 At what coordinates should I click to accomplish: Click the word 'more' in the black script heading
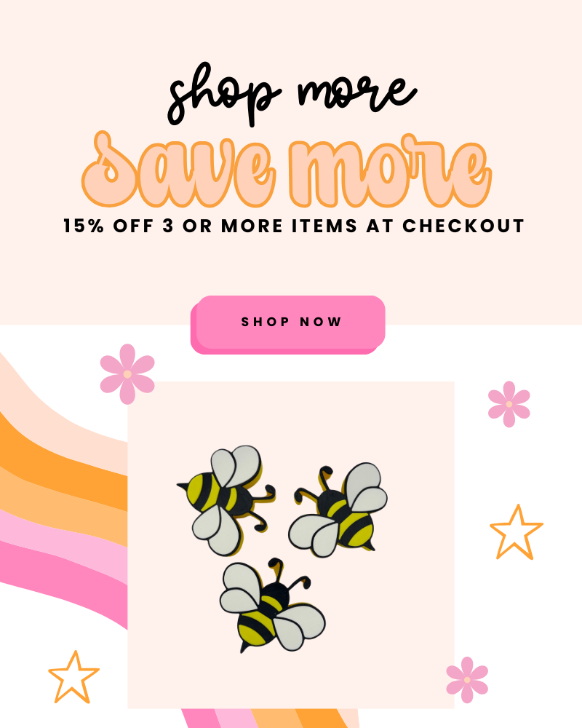pyautogui.click(x=356, y=93)
